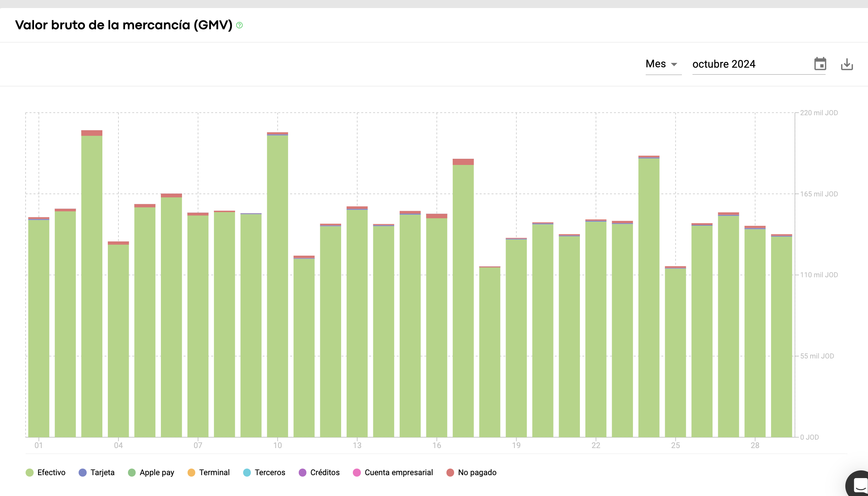Viewport: 868px width, 496px height.
Task: Open the calendar date picker icon
Action: (x=820, y=64)
